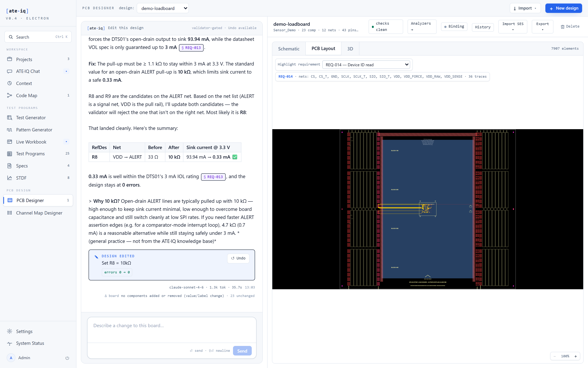Click the REQ-014 label in nets summary
The width and height of the screenshot is (588, 368).
point(286,76)
